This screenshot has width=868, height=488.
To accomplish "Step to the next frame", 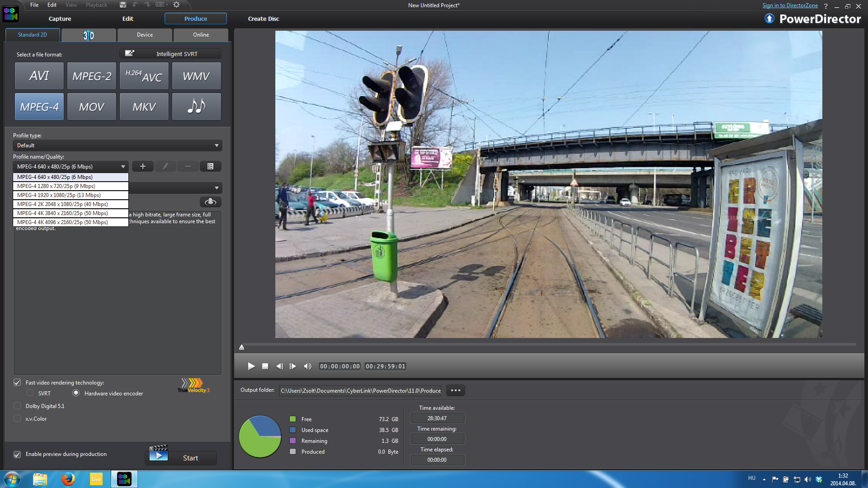I will [293, 366].
